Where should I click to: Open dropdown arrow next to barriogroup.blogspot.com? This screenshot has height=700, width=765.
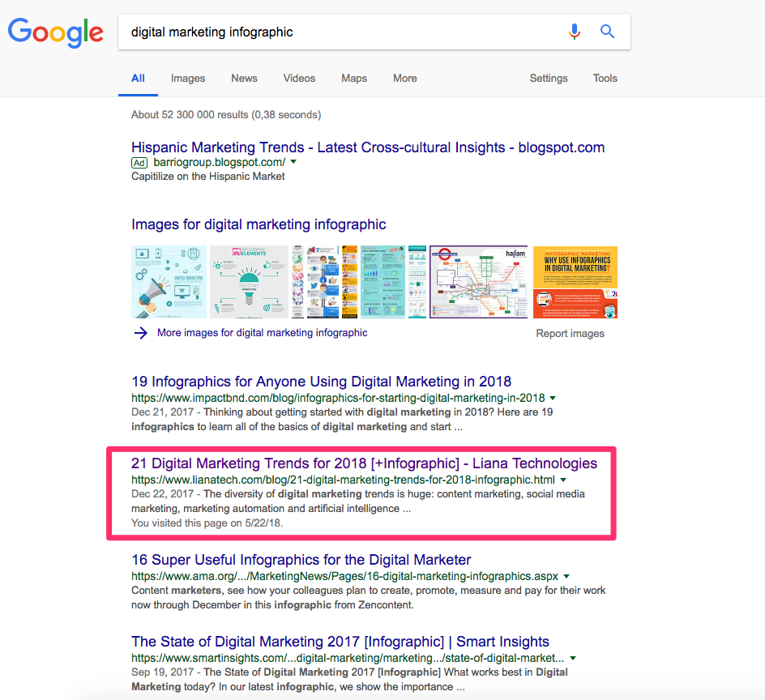click(x=293, y=162)
